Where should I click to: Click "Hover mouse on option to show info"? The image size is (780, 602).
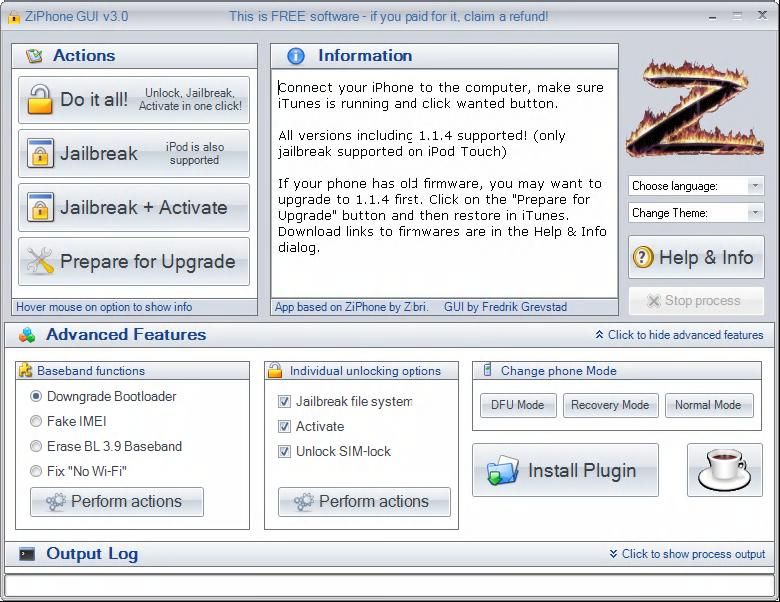click(x=104, y=307)
